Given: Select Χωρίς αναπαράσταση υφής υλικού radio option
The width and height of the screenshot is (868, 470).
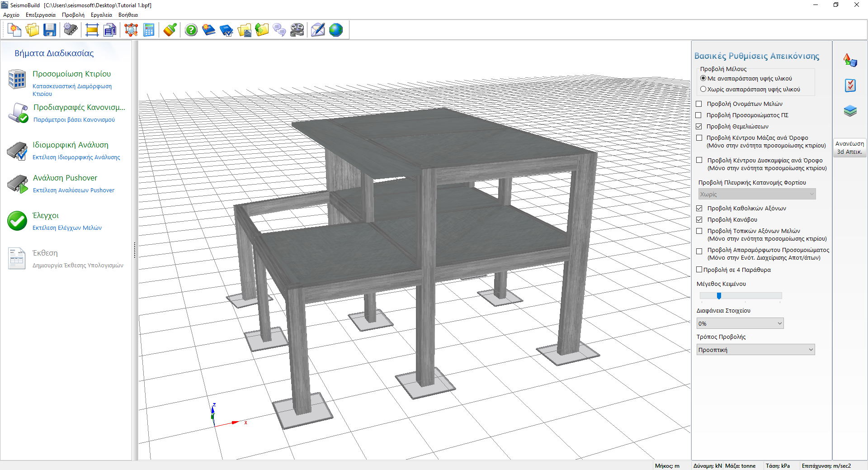Looking at the screenshot, I should pos(703,90).
